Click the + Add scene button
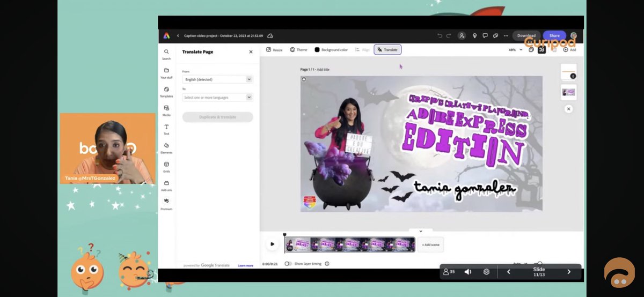The width and height of the screenshot is (644, 297). tap(430, 244)
